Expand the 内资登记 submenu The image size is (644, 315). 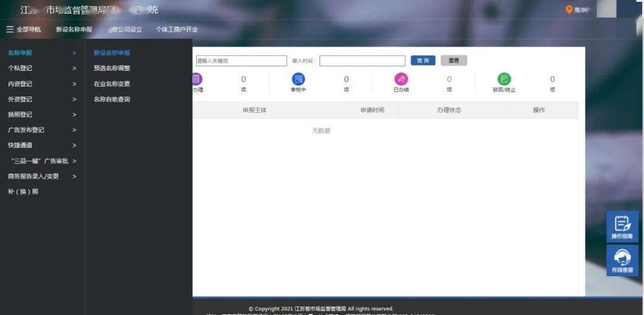(41, 84)
